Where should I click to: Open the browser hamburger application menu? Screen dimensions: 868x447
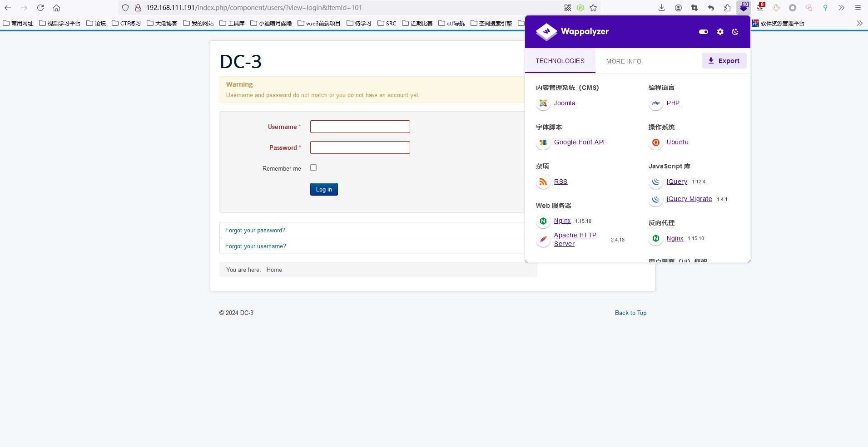coord(858,8)
